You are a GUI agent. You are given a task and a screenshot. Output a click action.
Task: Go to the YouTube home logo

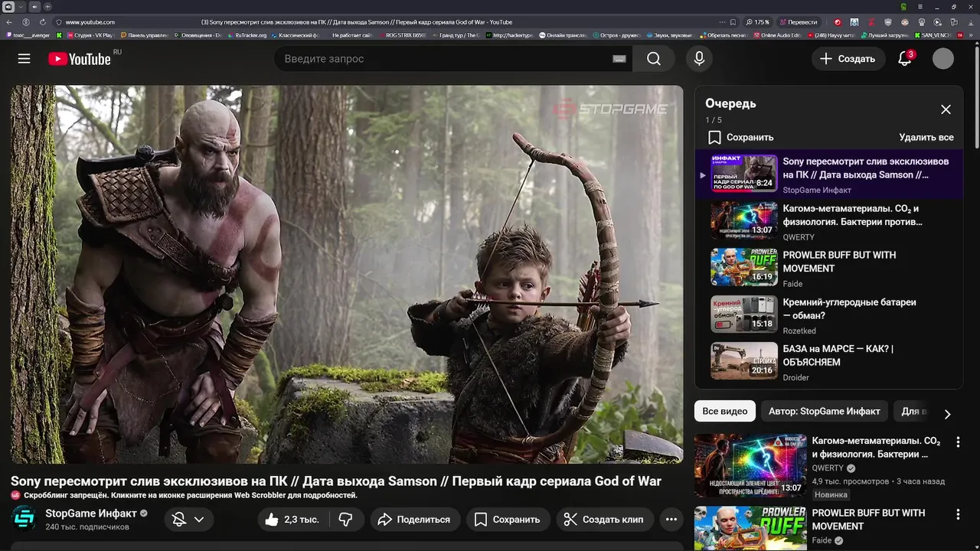[80, 59]
